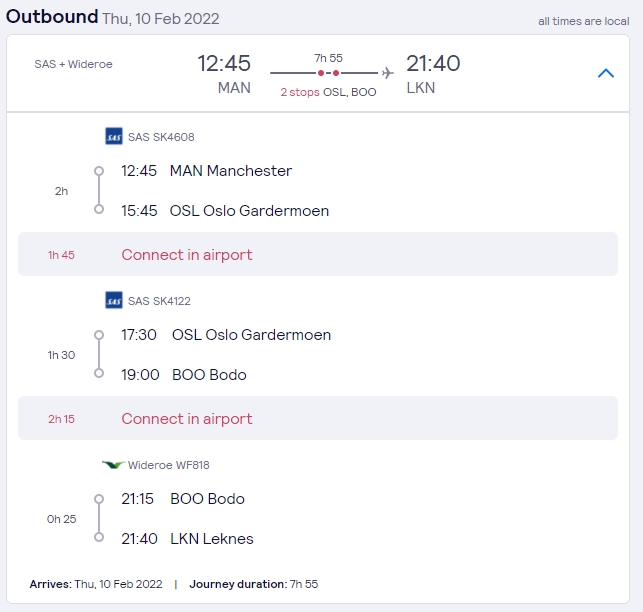Click the LKN Leknes arrival row
Screen dimensions: 643x612
[x=187, y=539]
